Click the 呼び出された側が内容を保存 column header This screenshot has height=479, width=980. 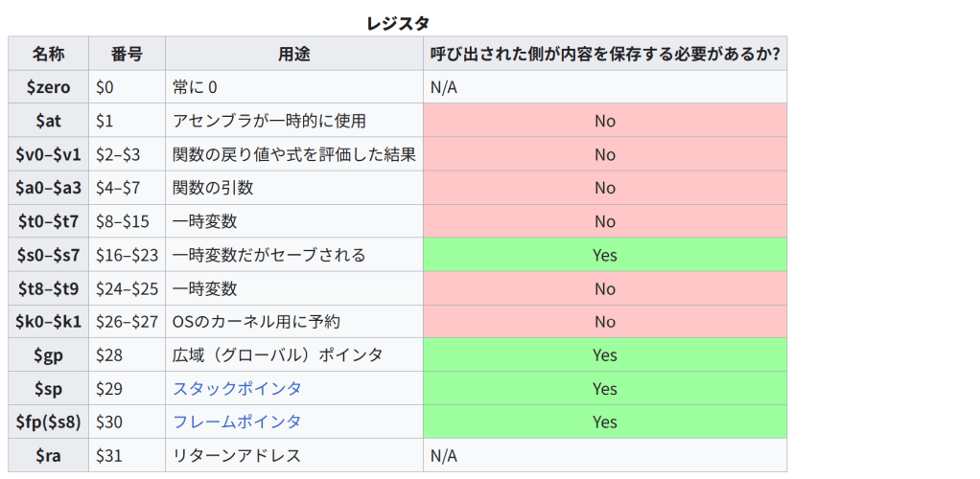pos(604,54)
